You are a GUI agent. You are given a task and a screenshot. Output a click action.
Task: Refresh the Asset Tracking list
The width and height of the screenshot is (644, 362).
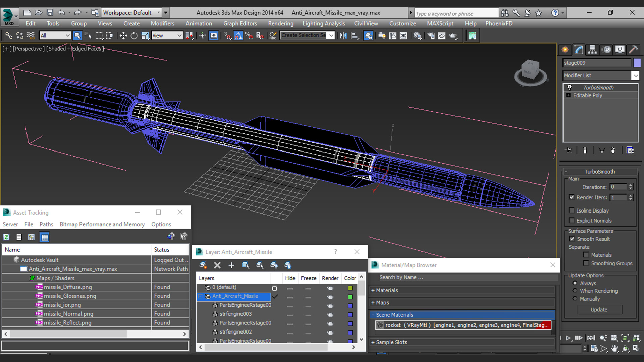coord(6,237)
